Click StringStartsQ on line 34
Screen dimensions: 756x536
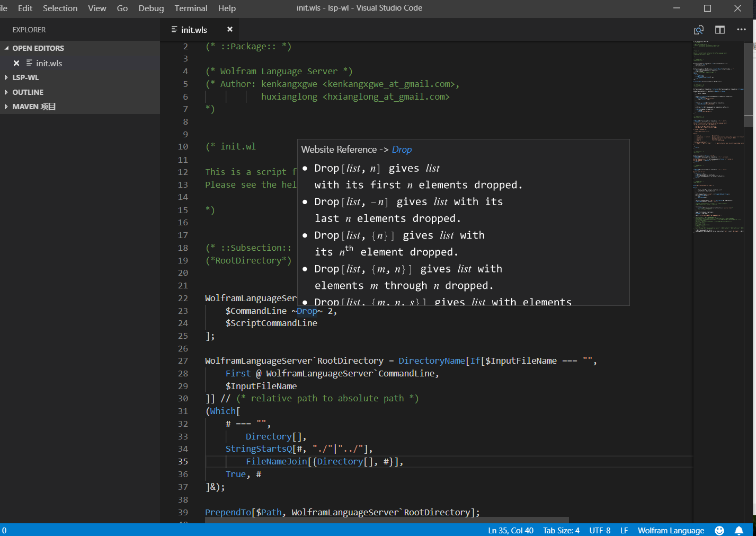point(259,449)
